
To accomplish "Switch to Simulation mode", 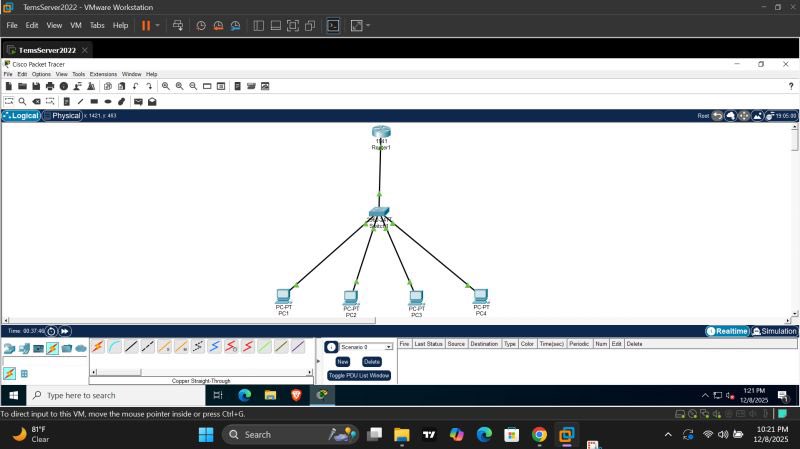I will pyautogui.click(x=774, y=331).
